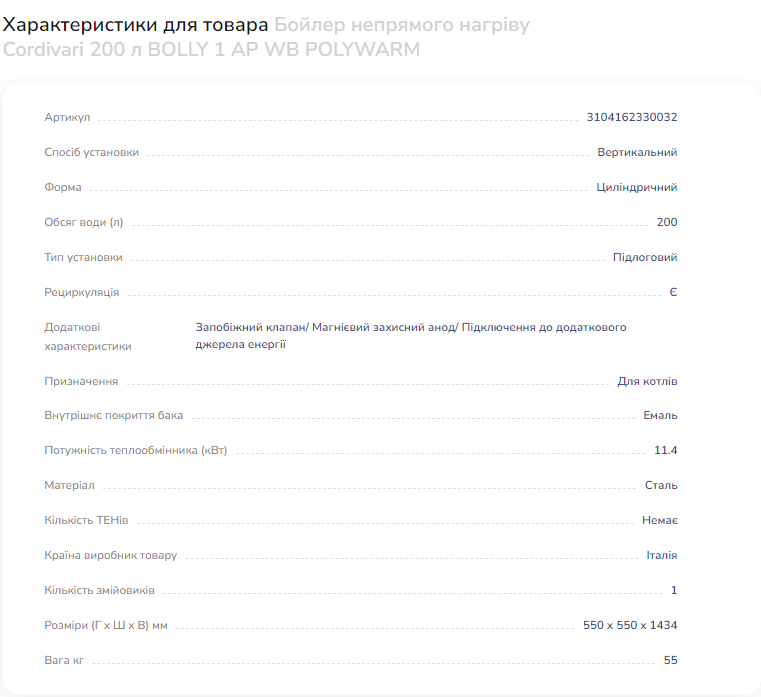Click the Кількість змійовиків label

(x=99, y=590)
